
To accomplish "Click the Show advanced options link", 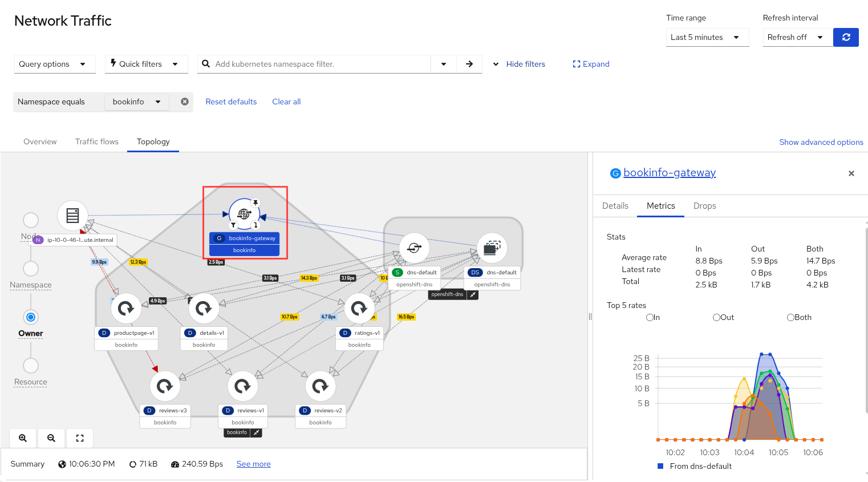I will point(821,142).
